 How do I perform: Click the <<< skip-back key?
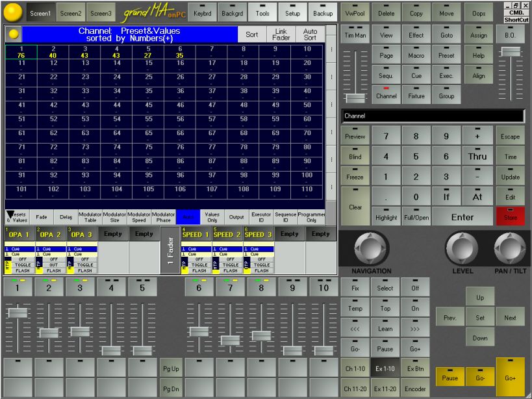[x=355, y=328]
